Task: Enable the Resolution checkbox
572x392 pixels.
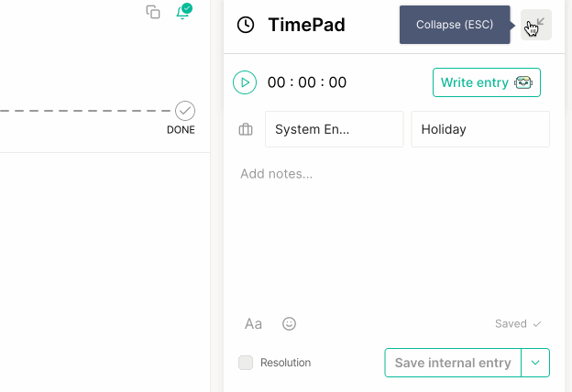Action: (x=246, y=363)
